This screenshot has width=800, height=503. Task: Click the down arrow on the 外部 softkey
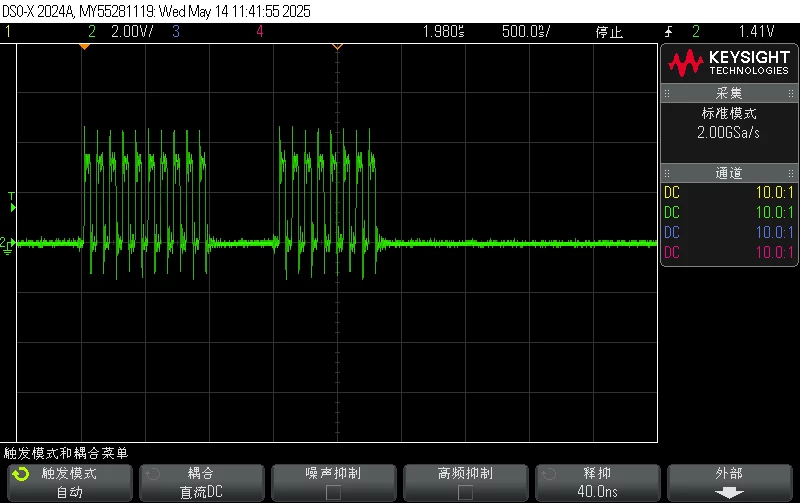pos(729,492)
